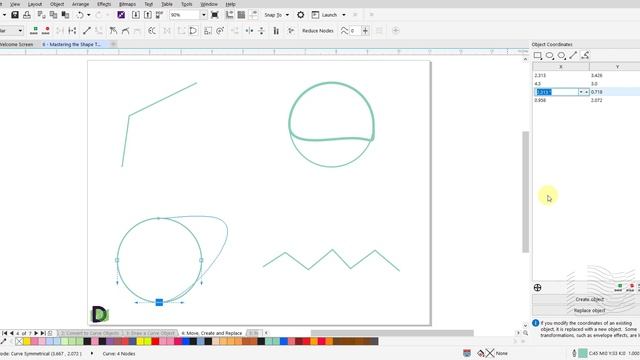The width and height of the screenshot is (640, 360).
Task: Open the View menu
Action: [x=15, y=4]
